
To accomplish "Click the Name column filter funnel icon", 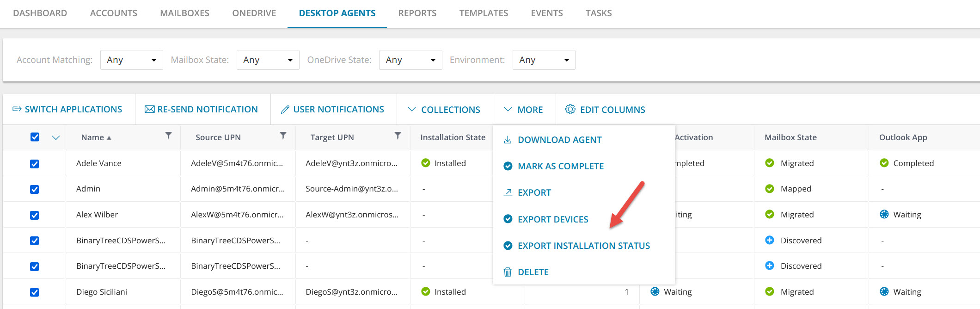I will pos(168,136).
